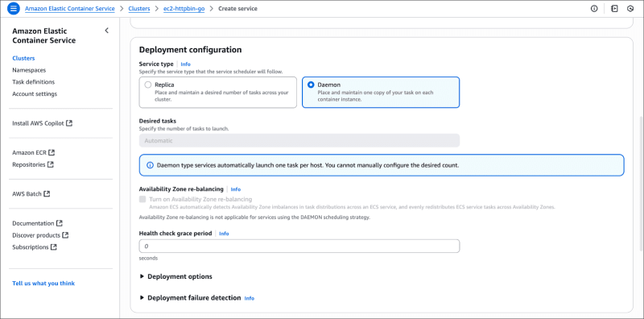Click the Amazon Elastic Container Service sidebar title

[x=44, y=35]
